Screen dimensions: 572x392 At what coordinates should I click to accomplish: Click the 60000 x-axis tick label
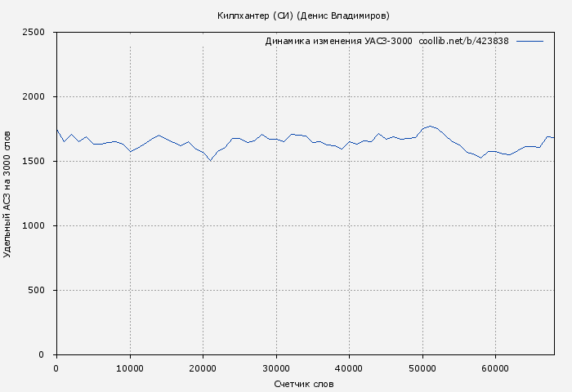(x=495, y=368)
